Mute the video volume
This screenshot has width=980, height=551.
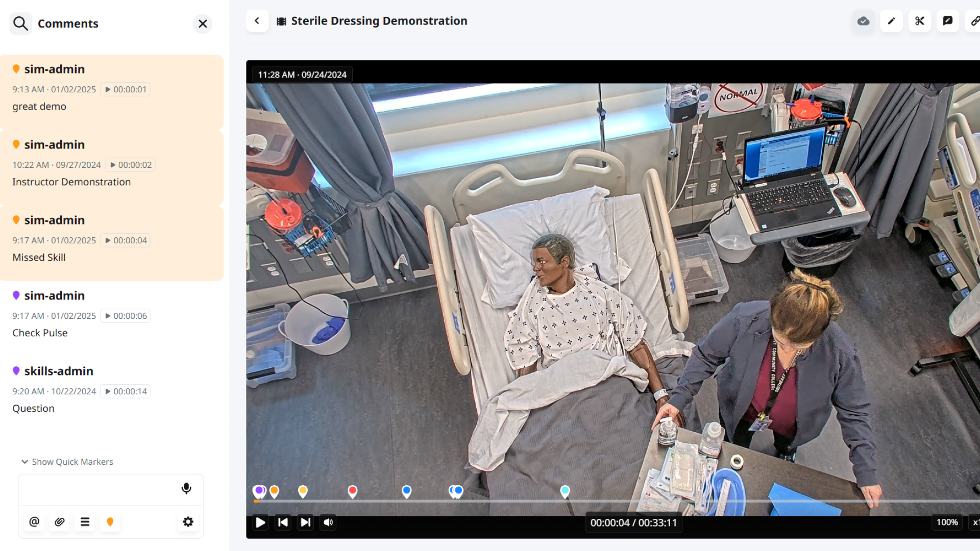[x=328, y=522]
